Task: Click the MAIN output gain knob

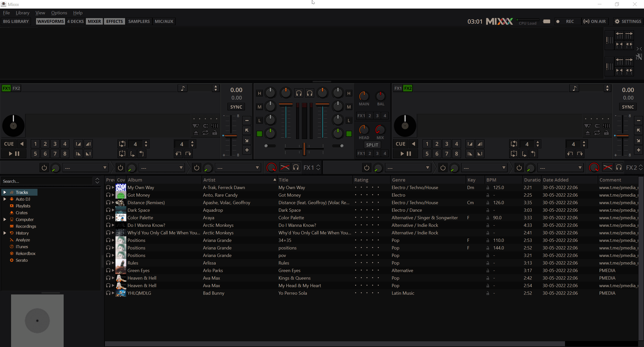Action: (364, 96)
